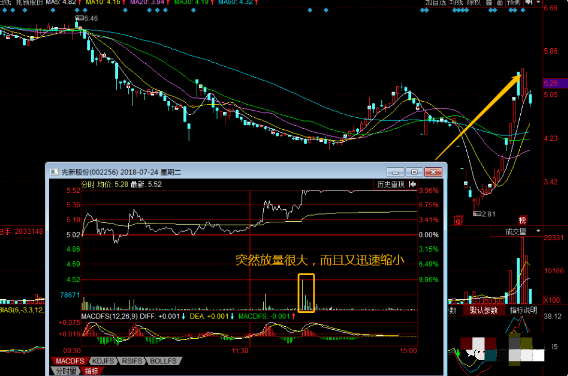Open the 分时量 bottom tab
Screen dimensions: 568x376
[65, 371]
